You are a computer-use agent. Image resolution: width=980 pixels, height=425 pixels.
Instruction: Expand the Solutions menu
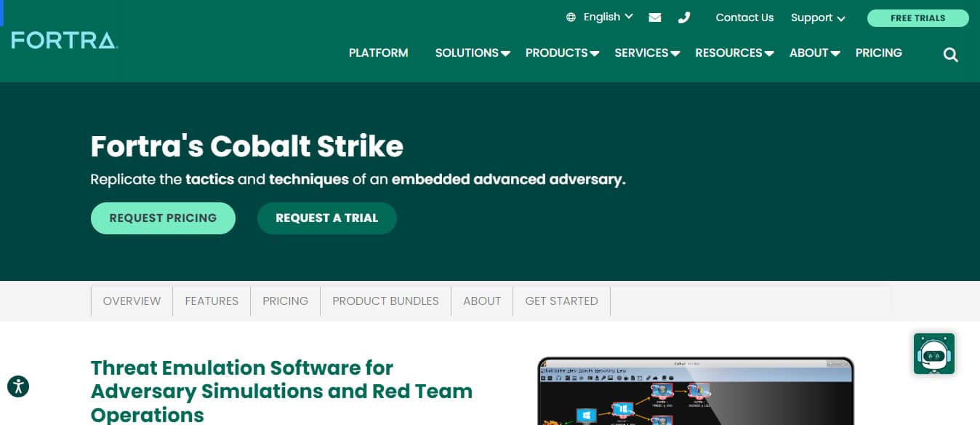click(473, 52)
